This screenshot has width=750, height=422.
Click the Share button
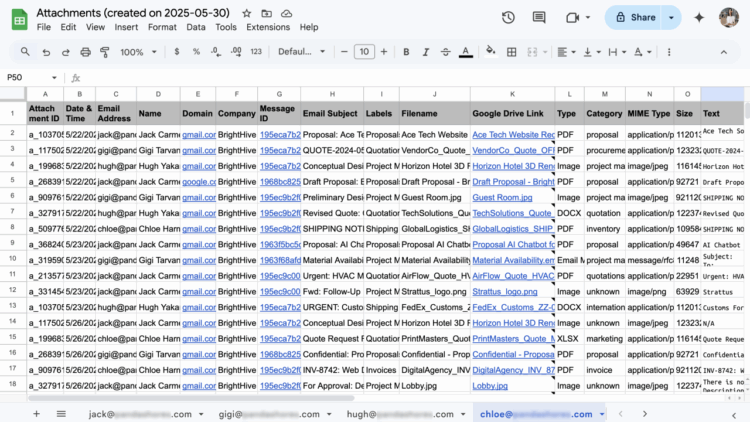636,18
